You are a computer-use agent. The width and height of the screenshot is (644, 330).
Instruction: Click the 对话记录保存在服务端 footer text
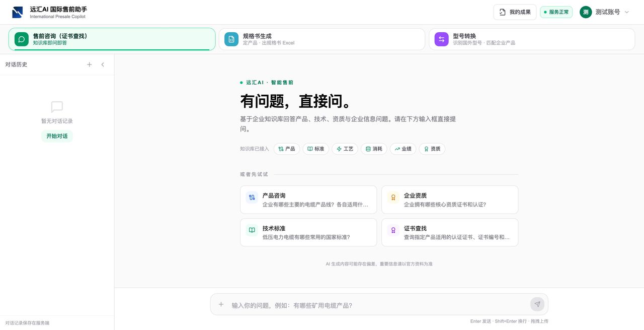(x=28, y=323)
